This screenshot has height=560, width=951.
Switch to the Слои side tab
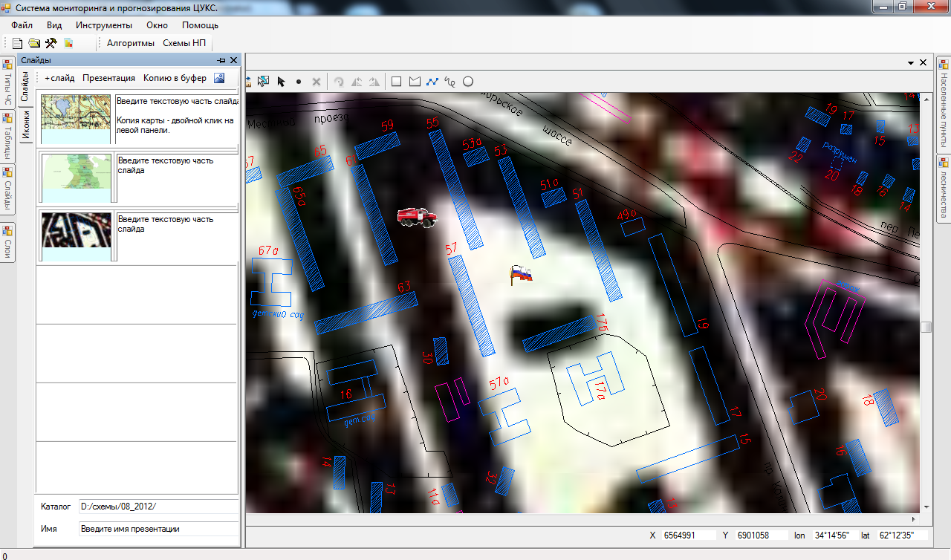point(7,242)
